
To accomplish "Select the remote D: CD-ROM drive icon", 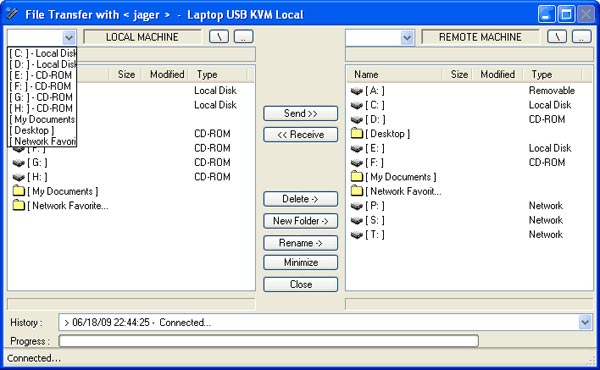I will tap(357, 120).
